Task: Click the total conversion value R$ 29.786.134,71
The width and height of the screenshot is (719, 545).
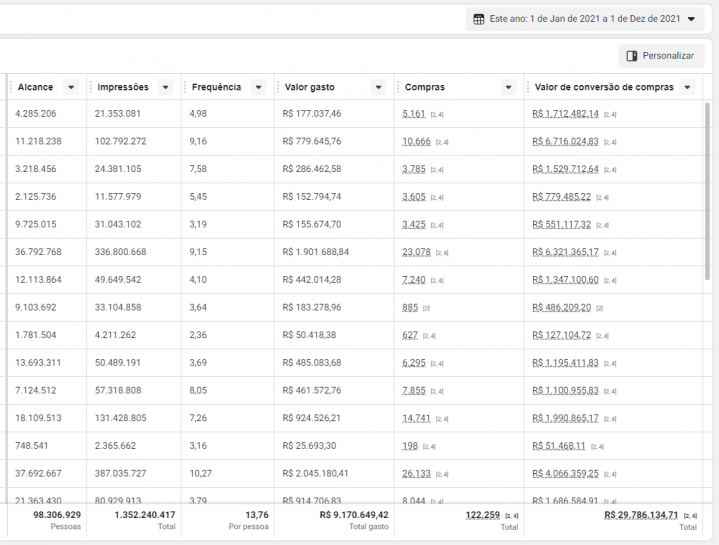Action: click(x=640, y=515)
